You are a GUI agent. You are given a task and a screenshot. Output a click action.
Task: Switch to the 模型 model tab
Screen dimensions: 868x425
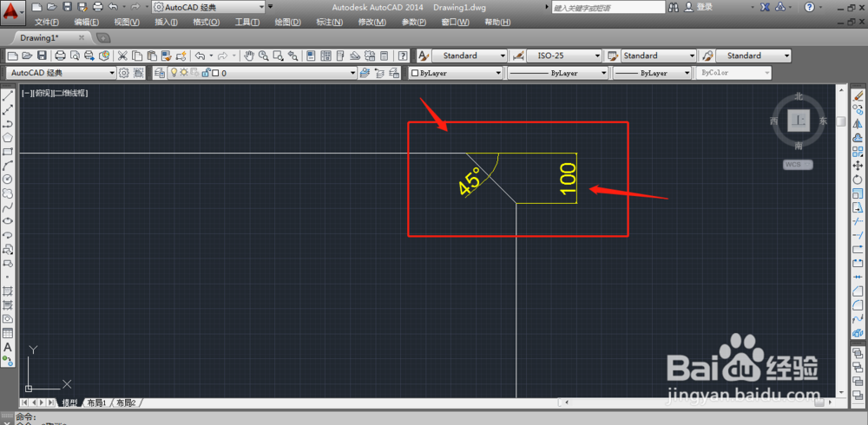click(x=69, y=402)
